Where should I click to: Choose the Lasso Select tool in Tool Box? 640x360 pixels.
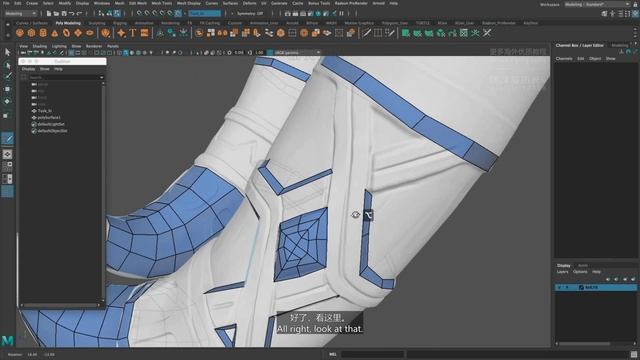(7, 64)
